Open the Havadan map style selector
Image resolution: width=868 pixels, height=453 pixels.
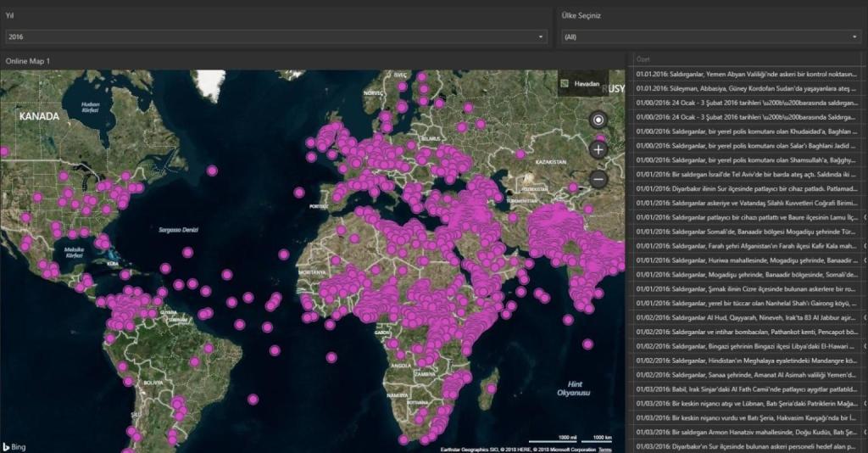point(582,84)
